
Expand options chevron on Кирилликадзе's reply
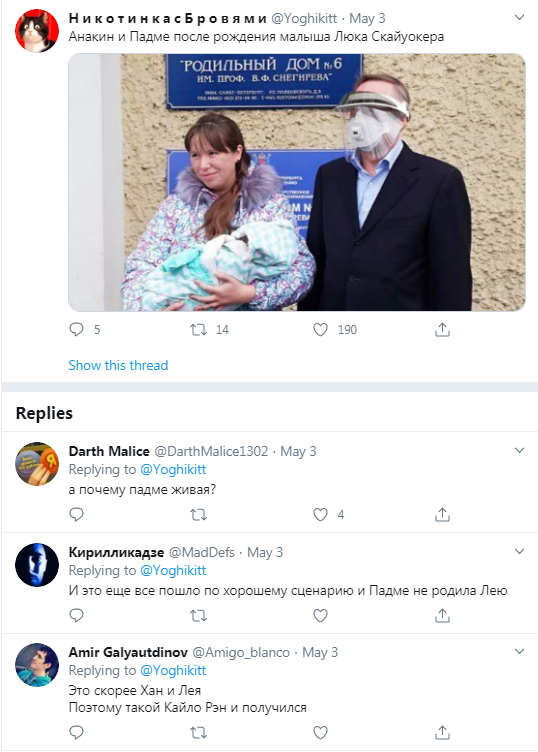pos(519,551)
